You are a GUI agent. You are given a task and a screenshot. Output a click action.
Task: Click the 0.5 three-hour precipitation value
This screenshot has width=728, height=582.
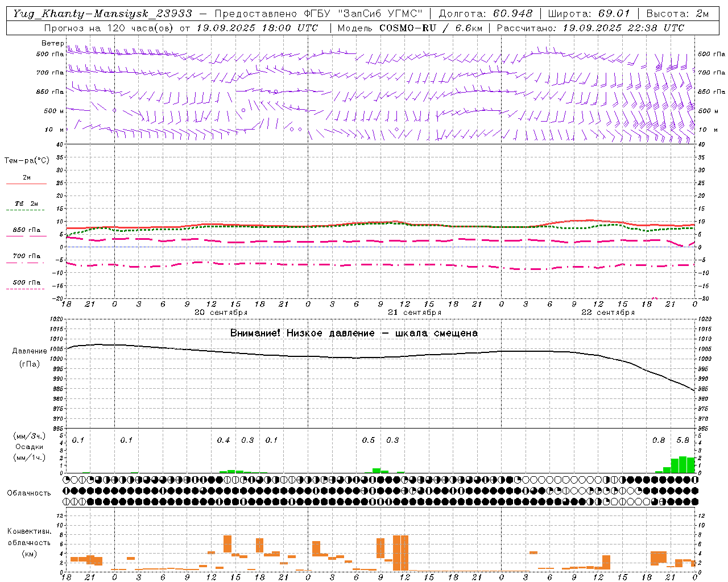[x=369, y=440]
